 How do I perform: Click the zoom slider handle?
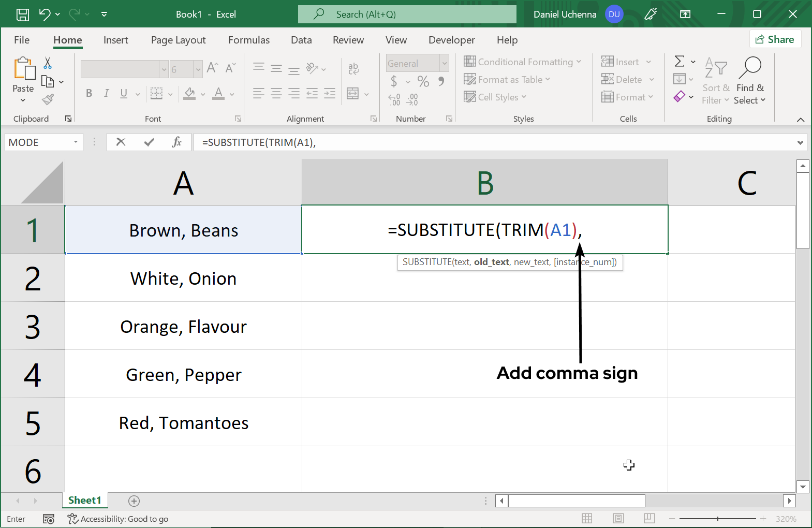718,519
